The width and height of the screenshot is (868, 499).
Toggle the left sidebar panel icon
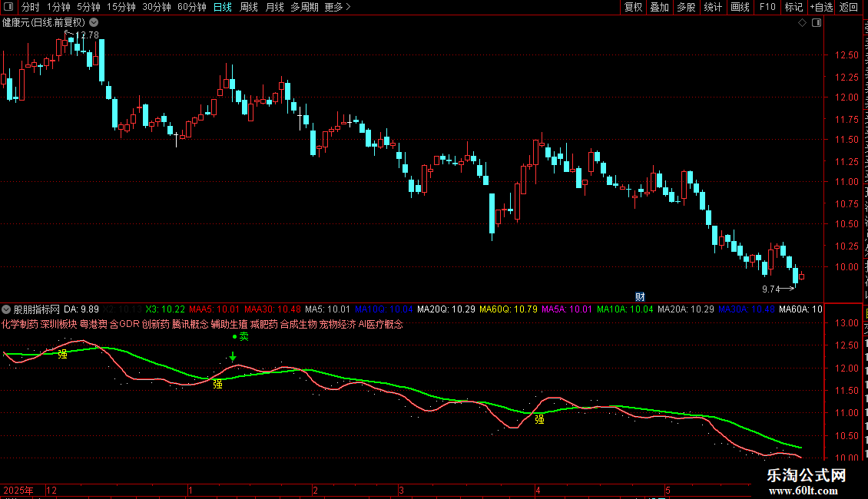click(8, 7)
